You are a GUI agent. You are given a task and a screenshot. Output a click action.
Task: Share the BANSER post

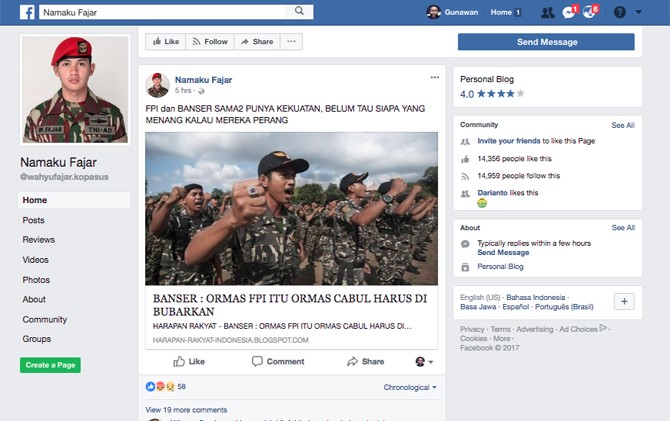(x=365, y=362)
